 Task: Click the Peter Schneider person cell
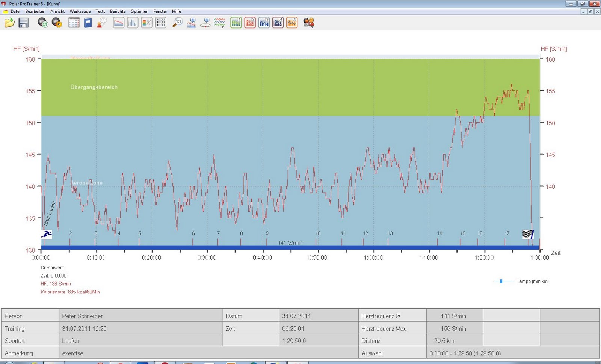coord(140,316)
